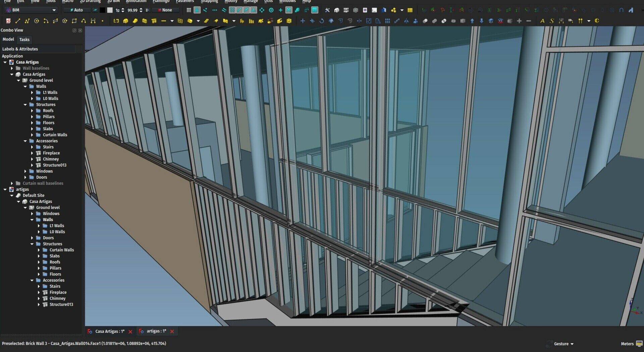The width and height of the screenshot is (644, 352).
Task: Select the Fireplace item under Casa Artigas
Action: tap(51, 153)
